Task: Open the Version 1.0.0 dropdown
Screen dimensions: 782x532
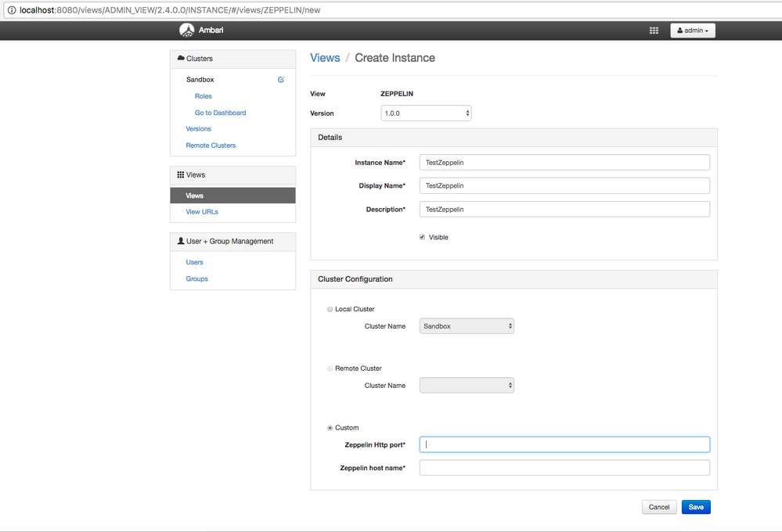Action: (x=426, y=113)
